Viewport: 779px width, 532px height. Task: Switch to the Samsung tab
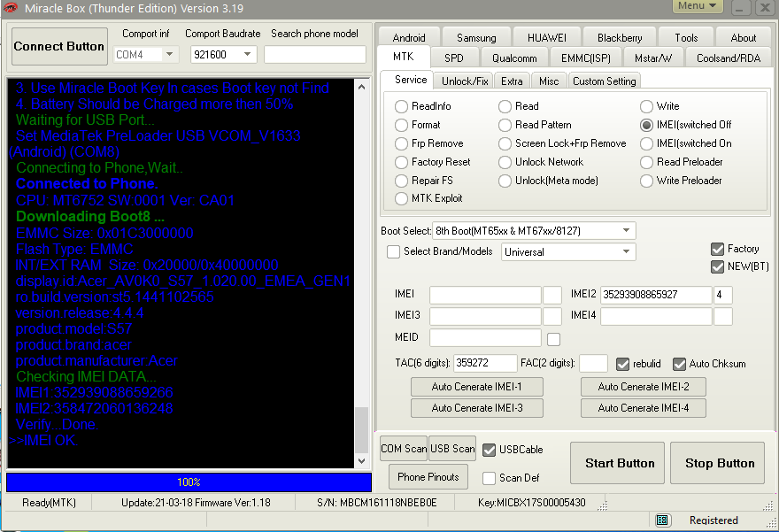point(476,38)
